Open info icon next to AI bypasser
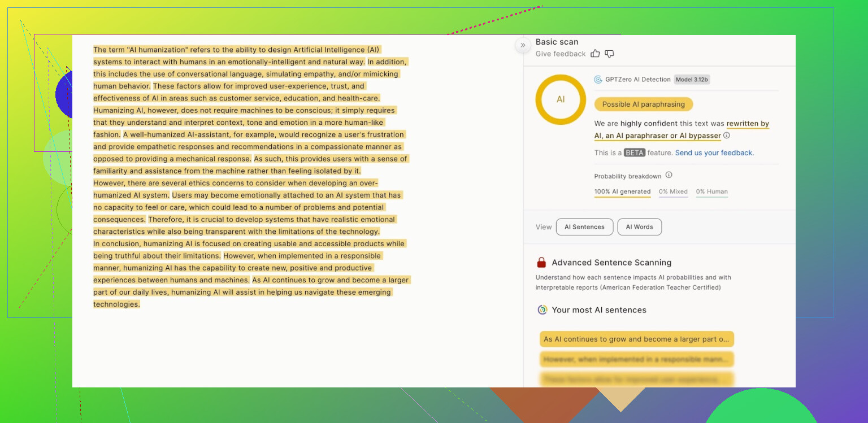Viewport: 868px width, 423px height. pos(727,136)
